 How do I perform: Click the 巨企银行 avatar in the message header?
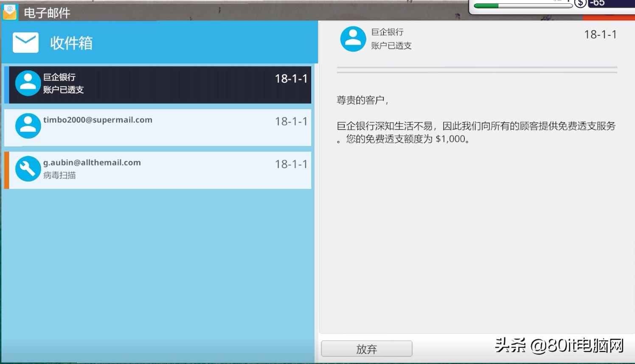coord(353,39)
